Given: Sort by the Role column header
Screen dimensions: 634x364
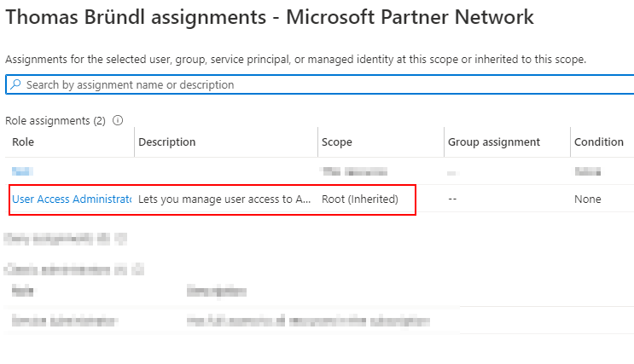Looking at the screenshot, I should pyautogui.click(x=23, y=142).
